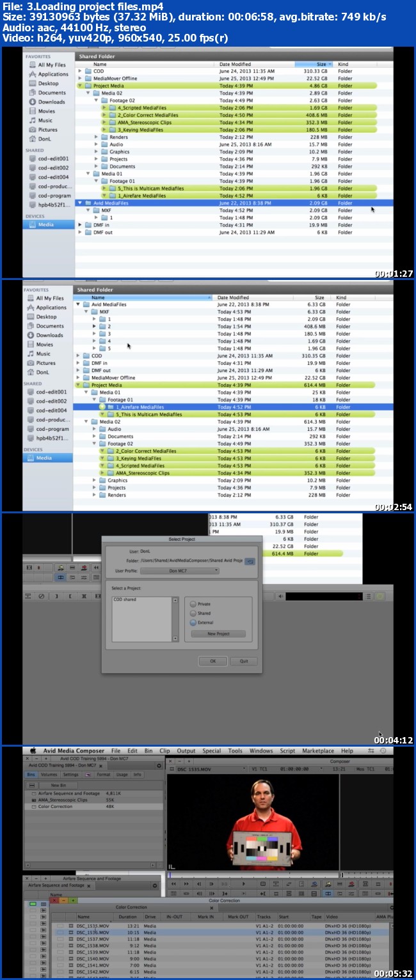Select Desktop in the 00:01:27 Finder sidebar

coord(44,83)
